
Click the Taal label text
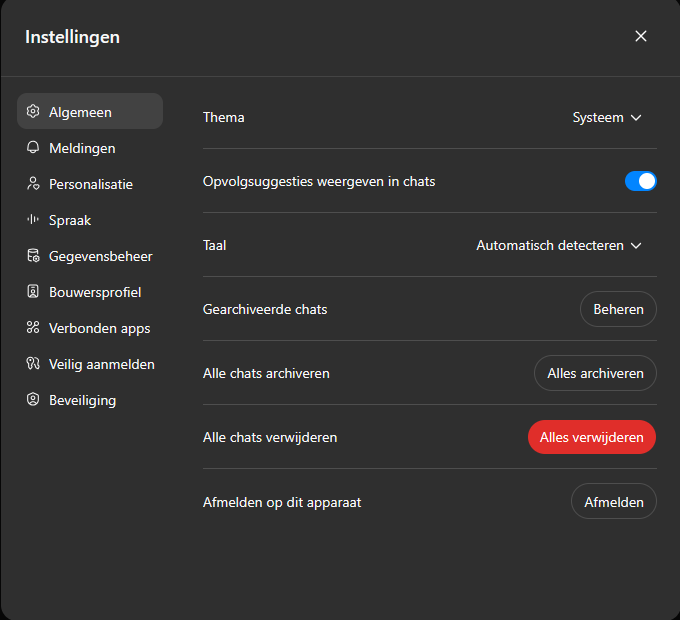pyautogui.click(x=214, y=245)
